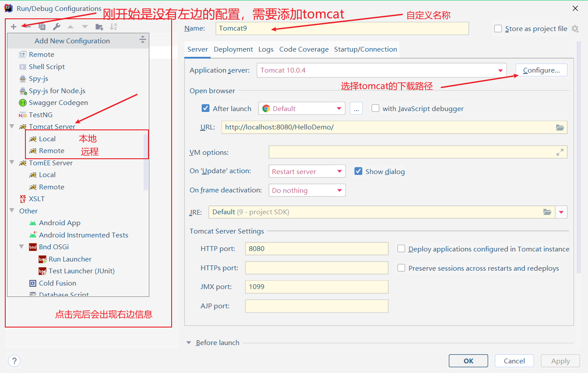Image resolution: width=588 pixels, height=373 pixels.
Task: Collapse the Other tree node
Action: tap(12, 211)
